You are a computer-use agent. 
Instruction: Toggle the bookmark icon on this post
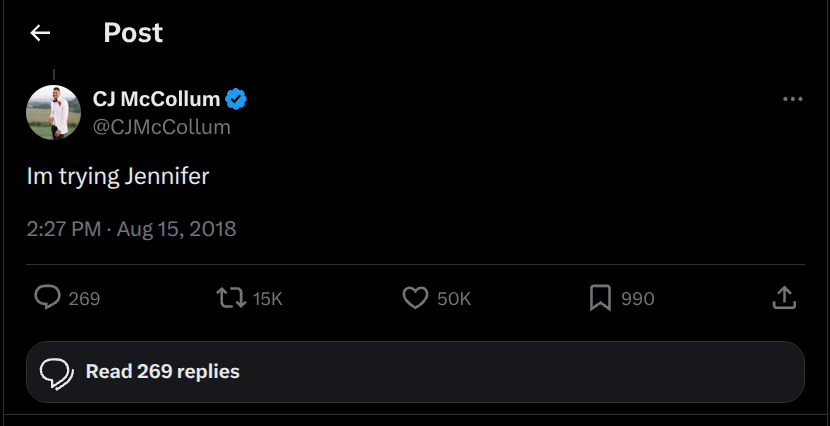point(600,298)
